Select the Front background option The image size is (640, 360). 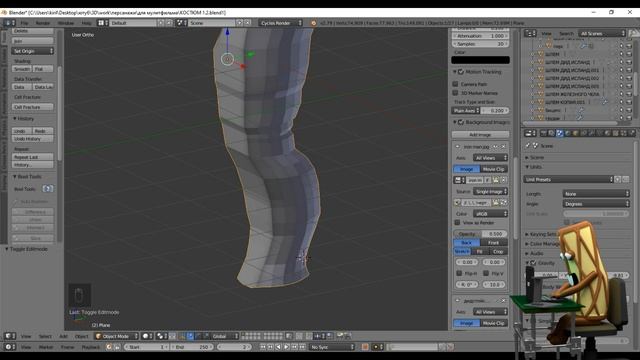493,242
